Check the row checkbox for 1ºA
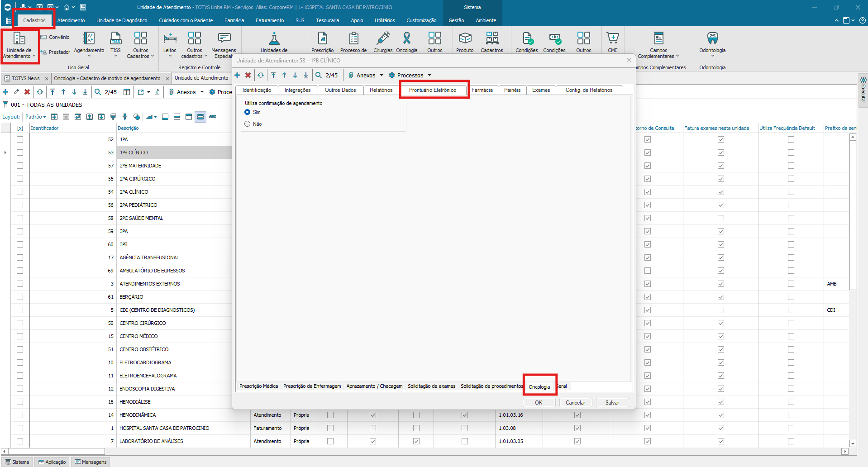 click(x=20, y=139)
